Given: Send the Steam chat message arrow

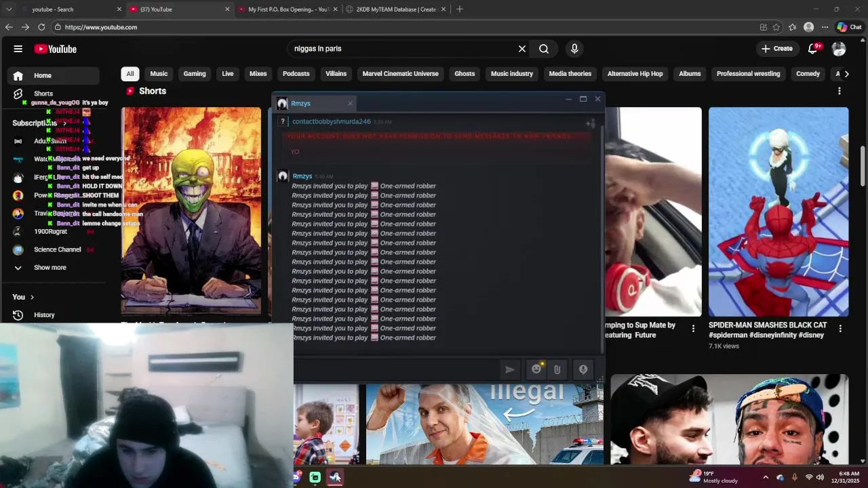Looking at the screenshot, I should pyautogui.click(x=510, y=369).
